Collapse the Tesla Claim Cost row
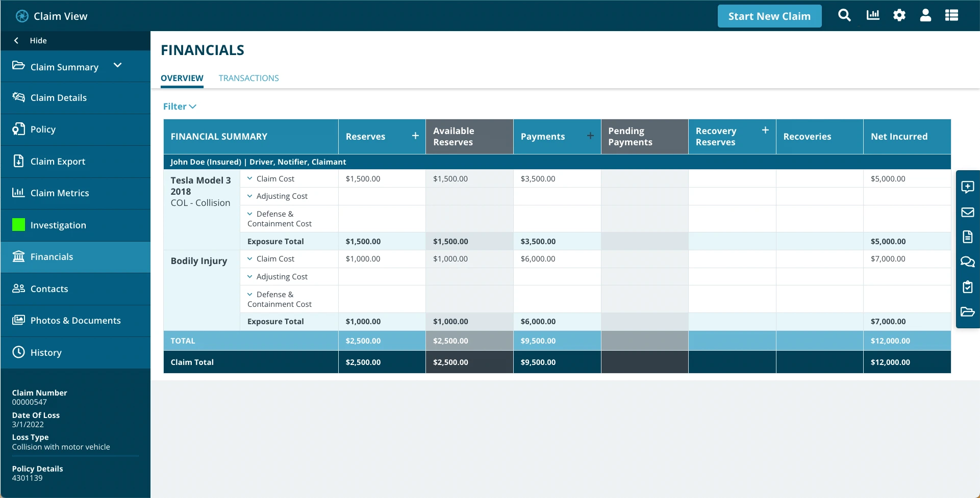The image size is (980, 498). click(x=249, y=178)
